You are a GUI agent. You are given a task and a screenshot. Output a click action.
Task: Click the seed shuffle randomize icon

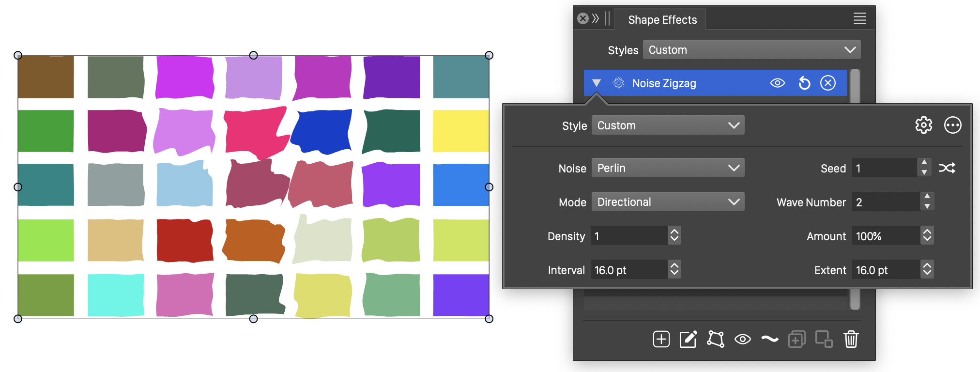point(947,168)
